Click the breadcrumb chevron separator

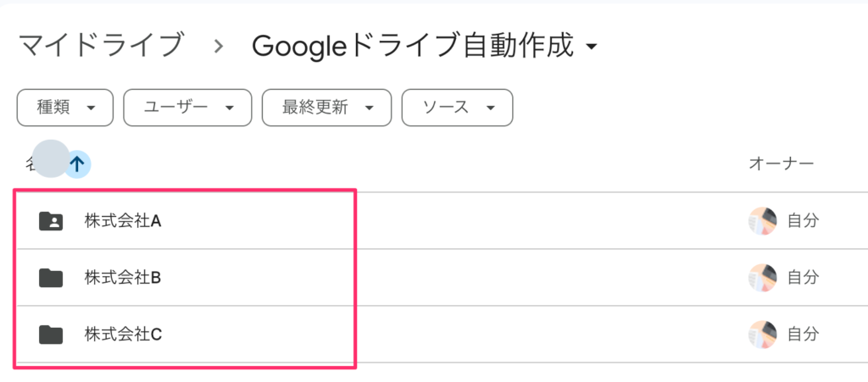tap(219, 46)
